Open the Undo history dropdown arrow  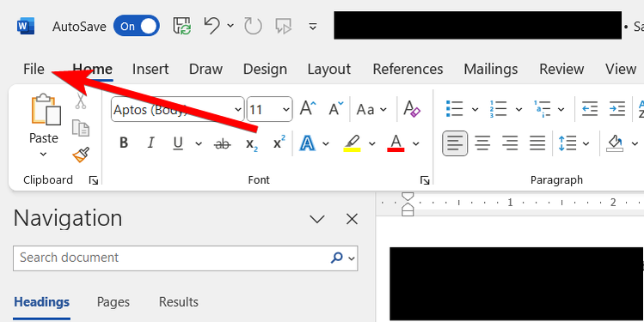tap(230, 27)
